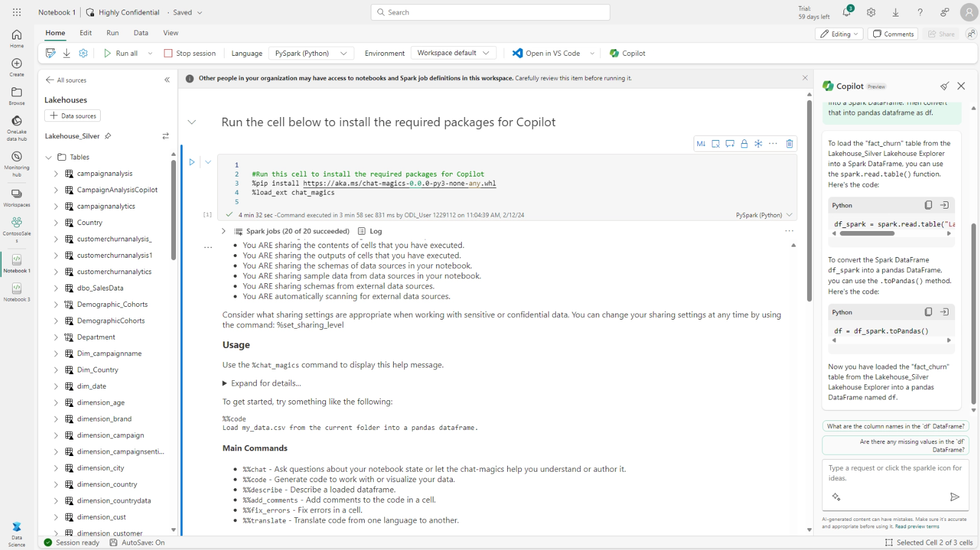This screenshot has width=980, height=550.
Task: Pin the Lakehouse_Silver lakehouse
Action: (108, 136)
